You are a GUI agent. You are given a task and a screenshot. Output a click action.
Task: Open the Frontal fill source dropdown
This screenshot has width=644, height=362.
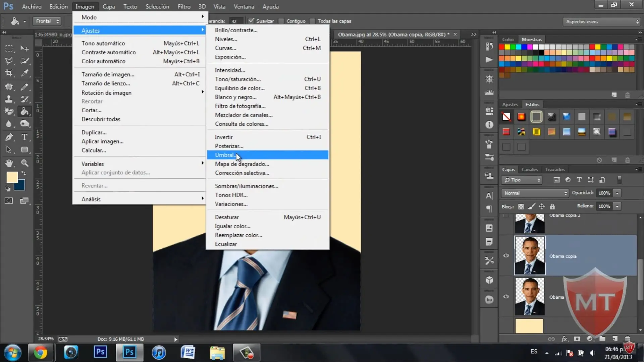pyautogui.click(x=47, y=21)
